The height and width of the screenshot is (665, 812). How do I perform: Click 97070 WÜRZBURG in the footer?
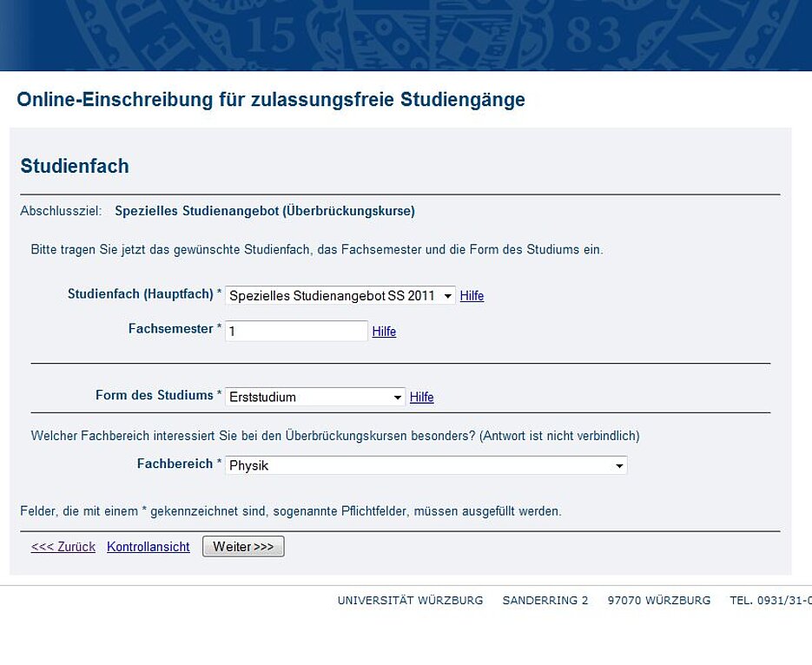tap(659, 601)
